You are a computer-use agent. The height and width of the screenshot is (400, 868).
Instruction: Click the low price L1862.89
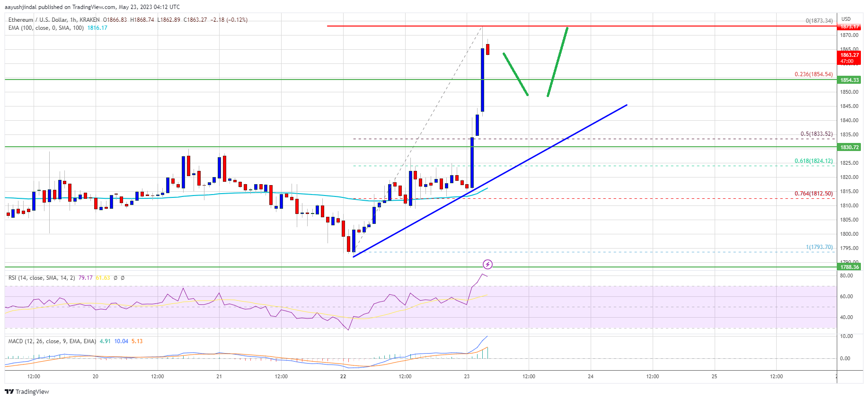click(168, 20)
